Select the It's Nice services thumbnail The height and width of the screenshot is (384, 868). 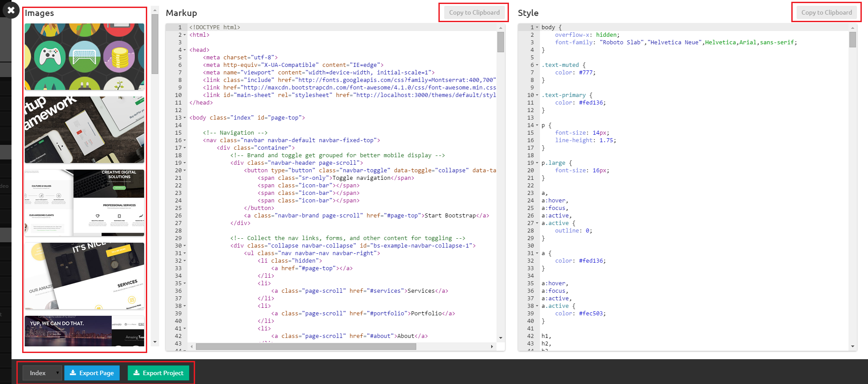pyautogui.click(x=84, y=276)
